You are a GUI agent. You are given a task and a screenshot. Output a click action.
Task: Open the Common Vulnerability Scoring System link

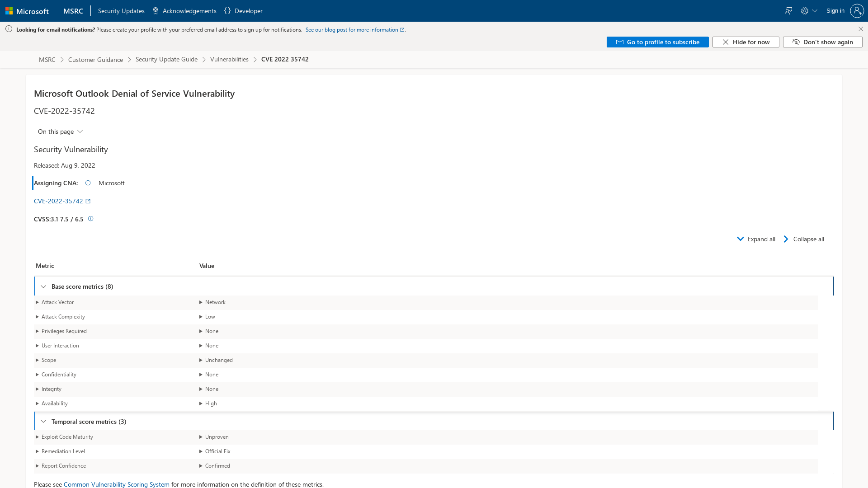[116, 484]
